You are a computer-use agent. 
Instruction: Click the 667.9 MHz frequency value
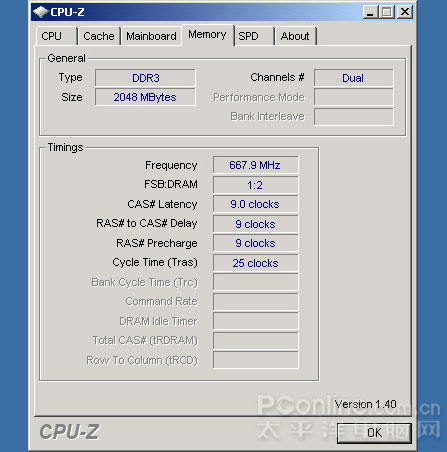[x=256, y=165]
